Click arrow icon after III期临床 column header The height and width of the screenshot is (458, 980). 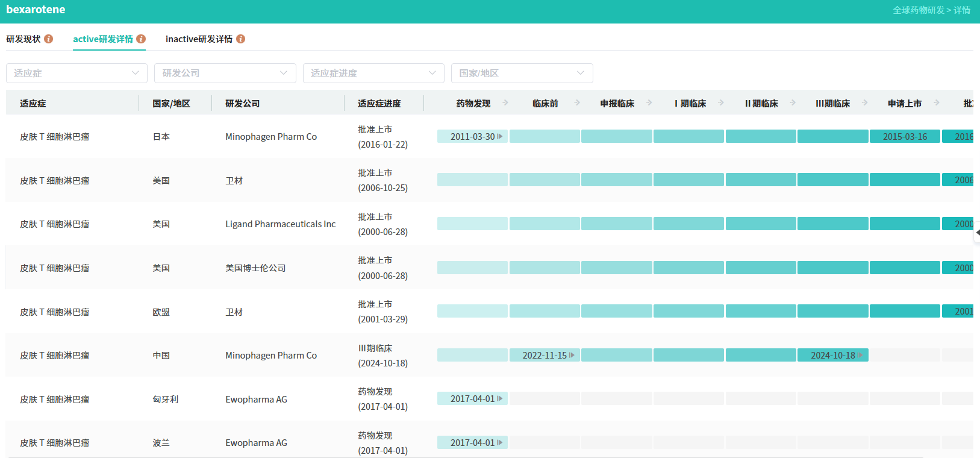[864, 103]
